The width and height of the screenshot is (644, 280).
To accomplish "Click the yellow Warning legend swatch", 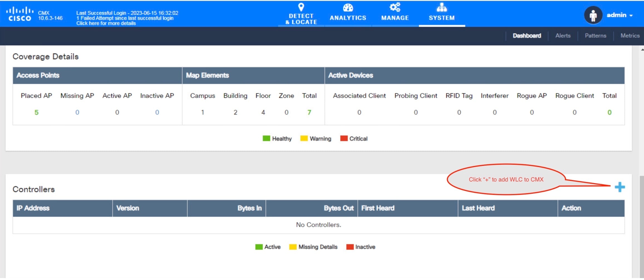I will [304, 138].
